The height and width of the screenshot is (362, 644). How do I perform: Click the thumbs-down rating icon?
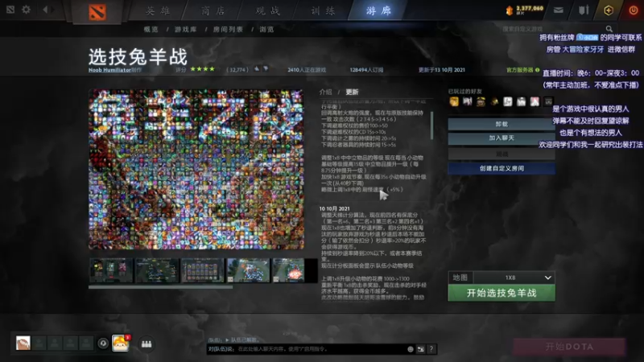click(266, 69)
